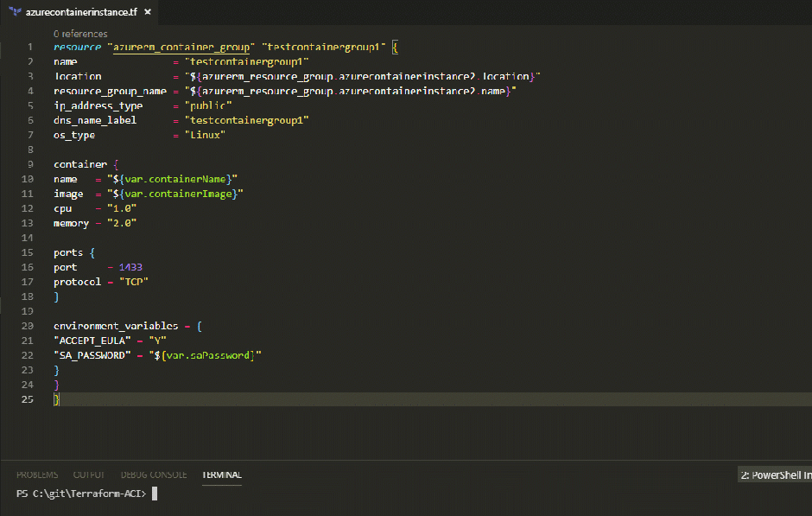This screenshot has width=812, height=516.
Task: Close the azurecontainerinstance.tf editor tab
Action: (146, 13)
